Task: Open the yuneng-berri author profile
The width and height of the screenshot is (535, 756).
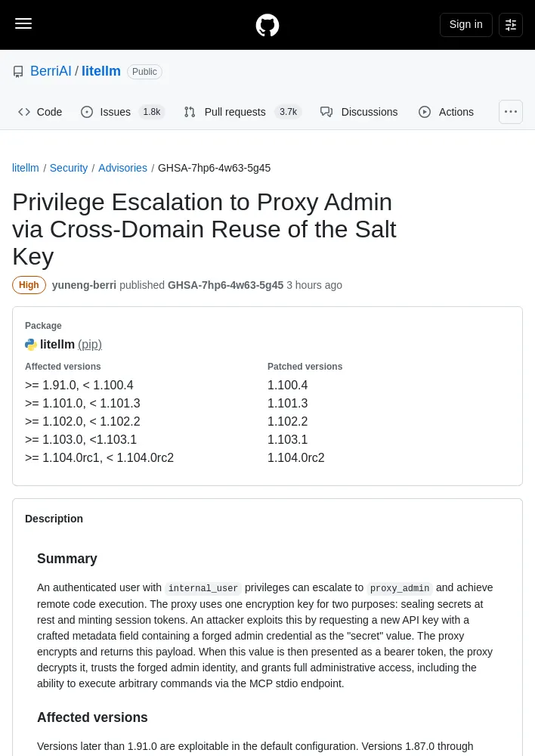Action: coord(84,285)
